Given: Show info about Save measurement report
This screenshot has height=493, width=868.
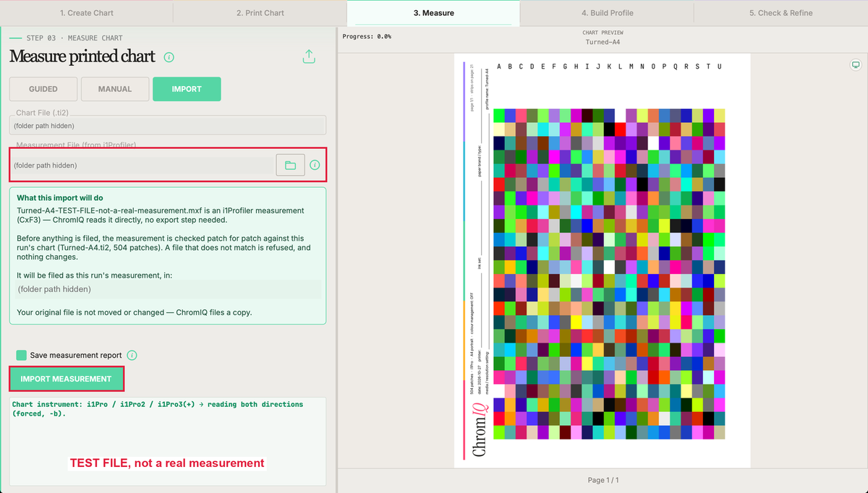Looking at the screenshot, I should coord(132,355).
